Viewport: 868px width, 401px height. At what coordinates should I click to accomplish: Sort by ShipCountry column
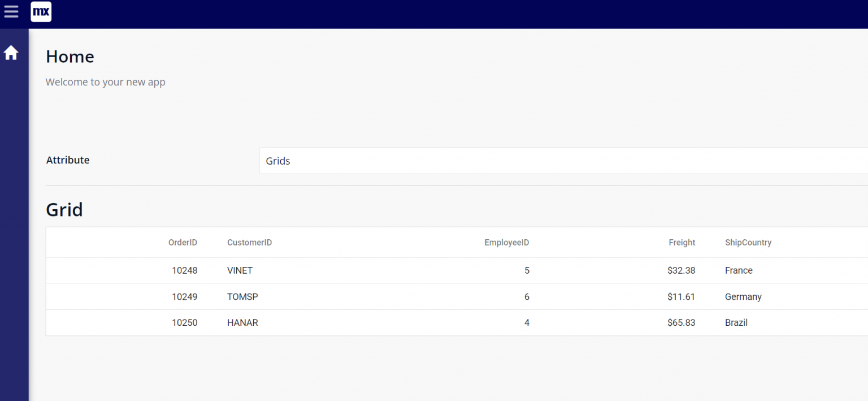tap(748, 242)
